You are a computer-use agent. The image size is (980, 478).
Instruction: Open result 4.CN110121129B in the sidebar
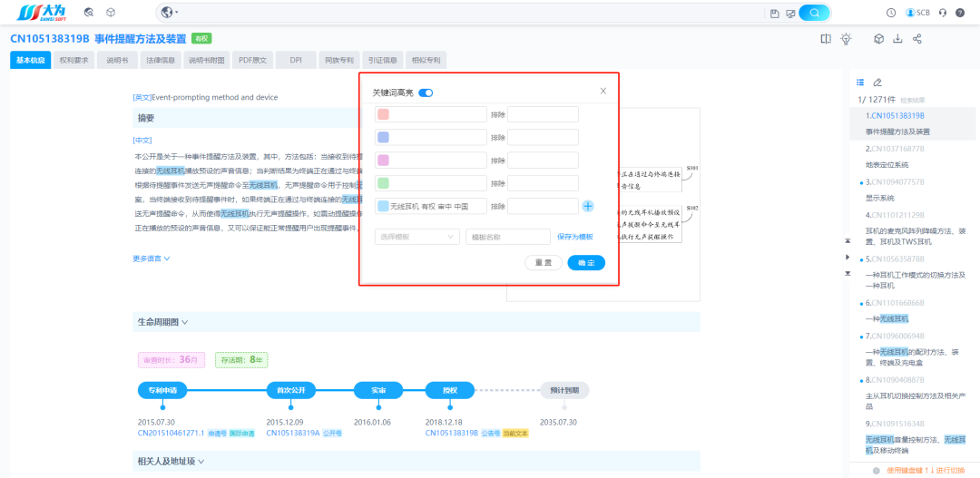click(x=895, y=215)
